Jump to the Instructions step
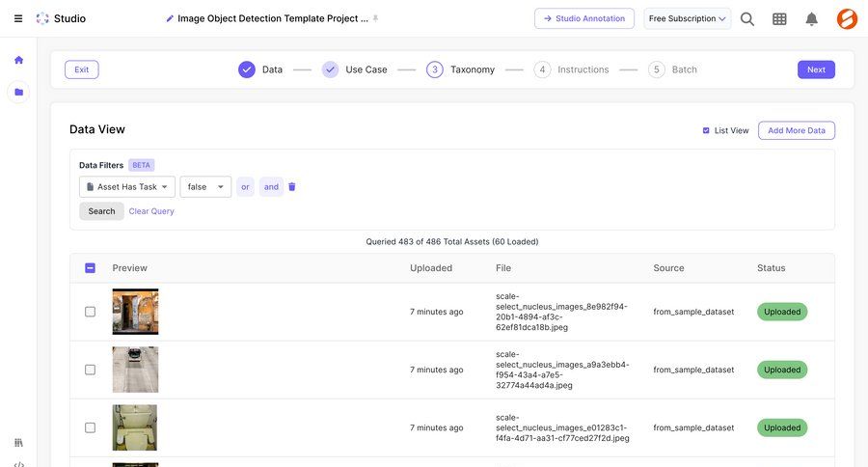The width and height of the screenshot is (868, 467). click(572, 69)
